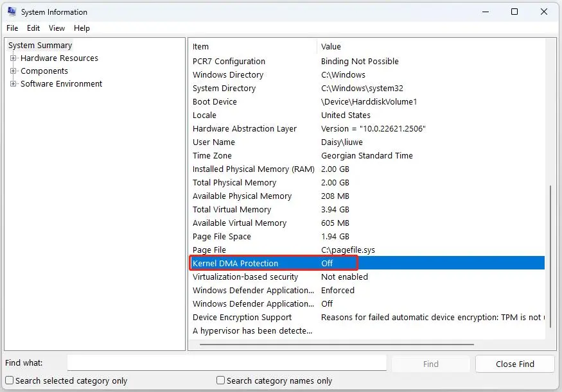Select the Total Physical Memory row
The height and width of the screenshot is (392, 562).
[367, 183]
